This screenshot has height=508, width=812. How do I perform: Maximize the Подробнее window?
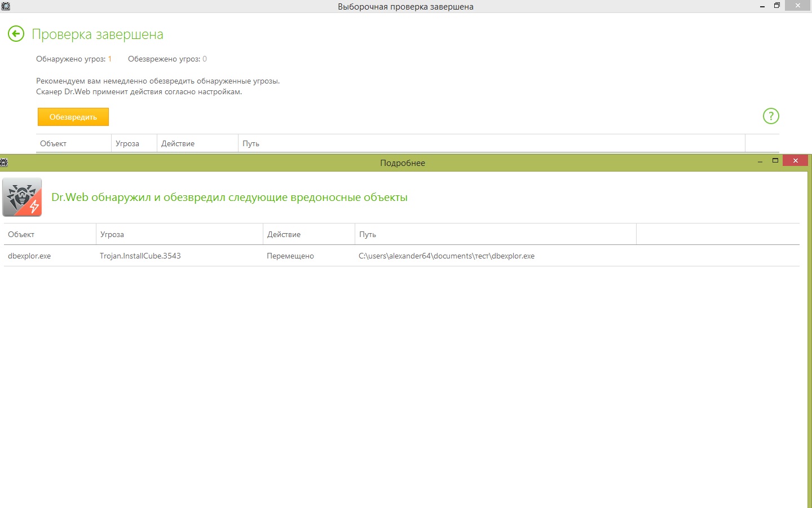coord(775,161)
